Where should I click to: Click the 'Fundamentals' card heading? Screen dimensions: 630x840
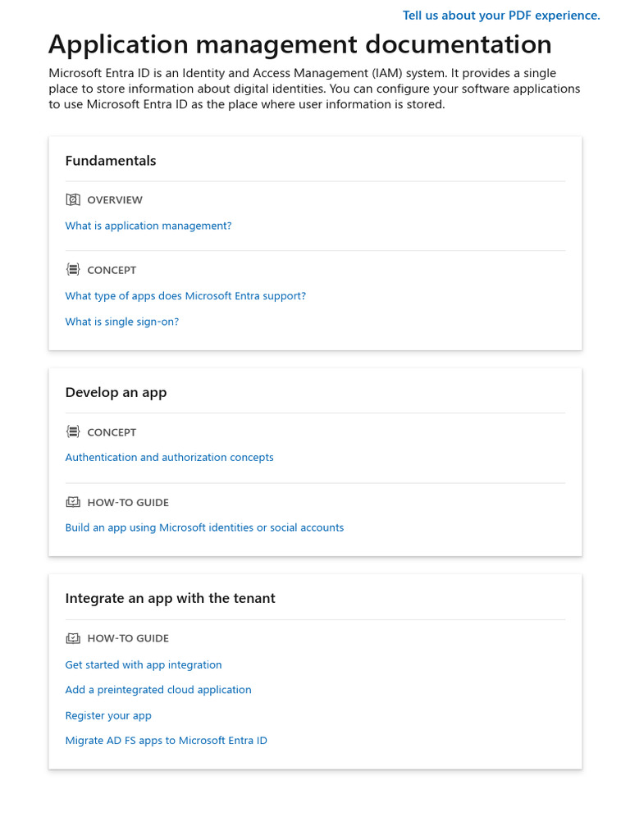(111, 161)
